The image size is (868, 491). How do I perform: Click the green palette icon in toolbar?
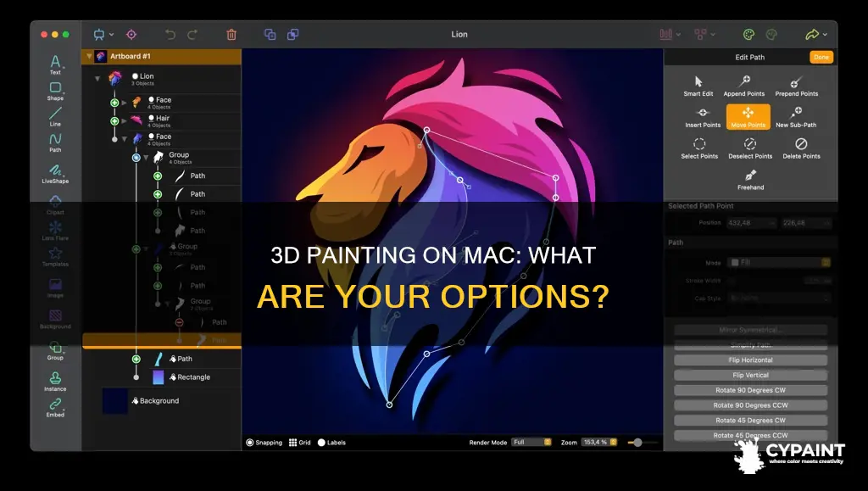pyautogui.click(x=748, y=34)
